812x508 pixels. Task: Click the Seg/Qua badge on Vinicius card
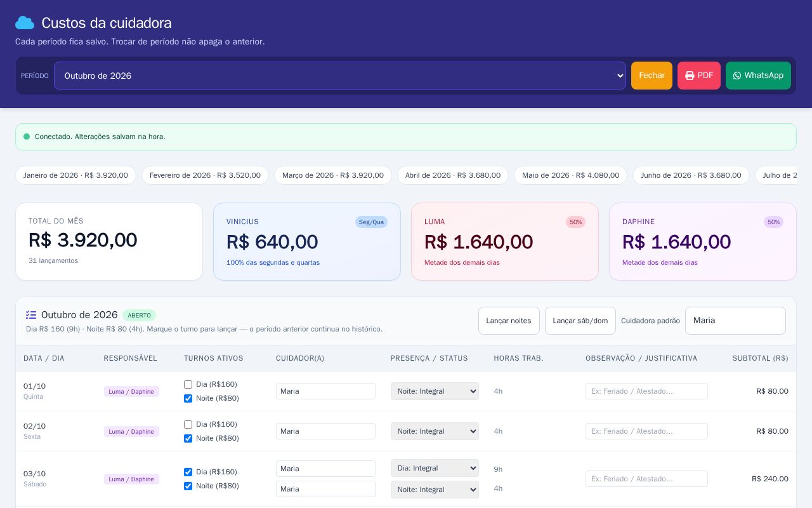click(371, 222)
